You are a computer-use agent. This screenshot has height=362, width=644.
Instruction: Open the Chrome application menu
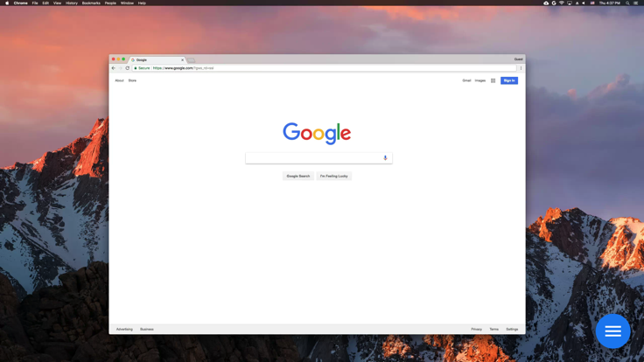pyautogui.click(x=20, y=3)
